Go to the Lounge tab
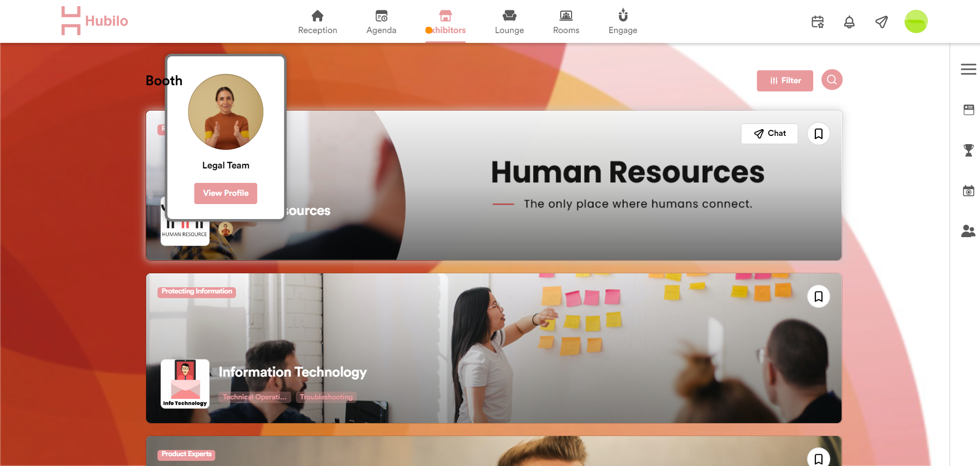Viewport: 980px width, 466px height. 509,22
